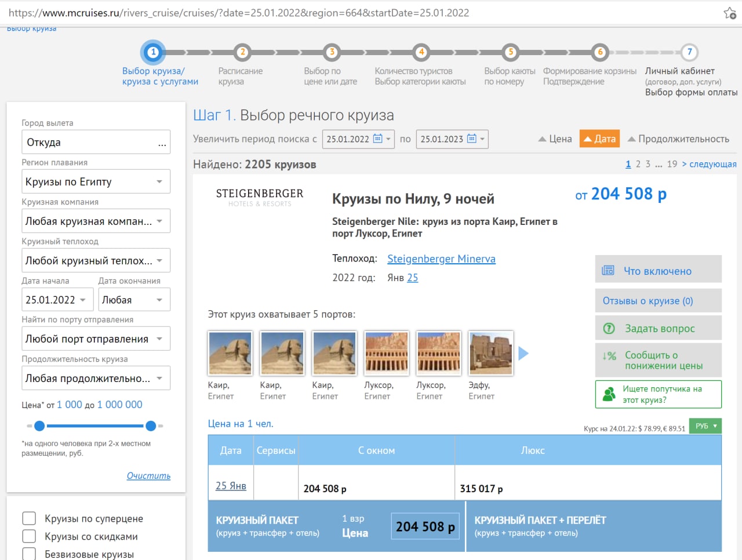Check 'Безвизовые круизы' checkbox
This screenshot has height=560, width=742.
[x=29, y=554]
